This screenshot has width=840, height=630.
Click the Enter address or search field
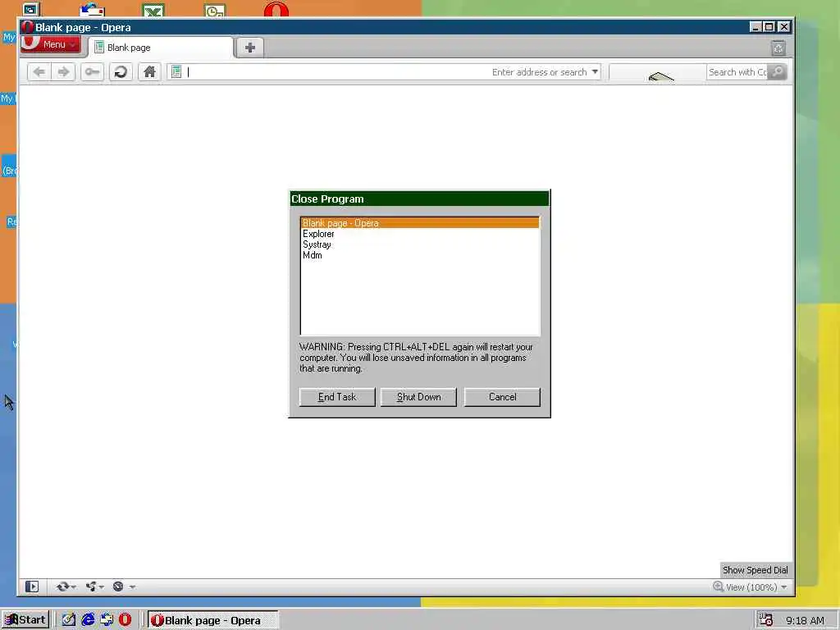[386, 72]
